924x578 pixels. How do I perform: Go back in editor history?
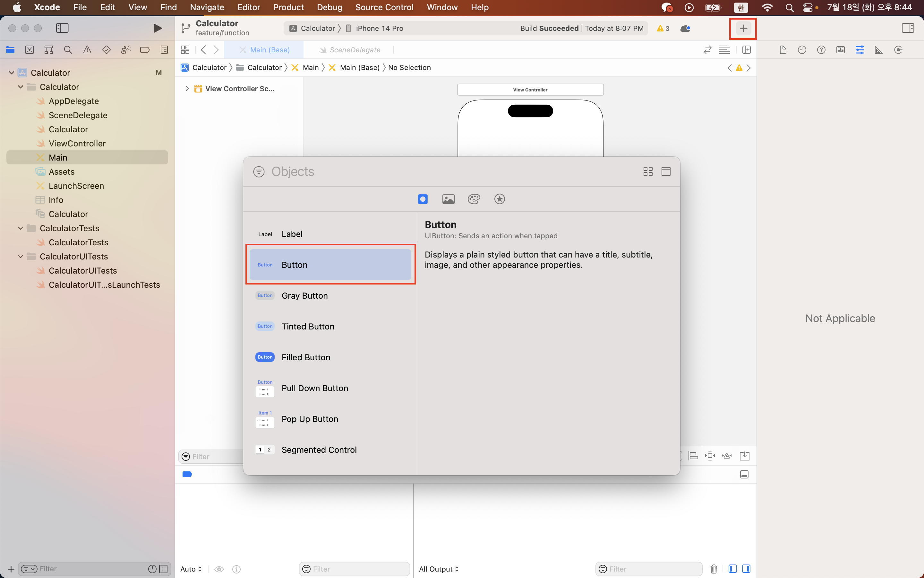204,50
